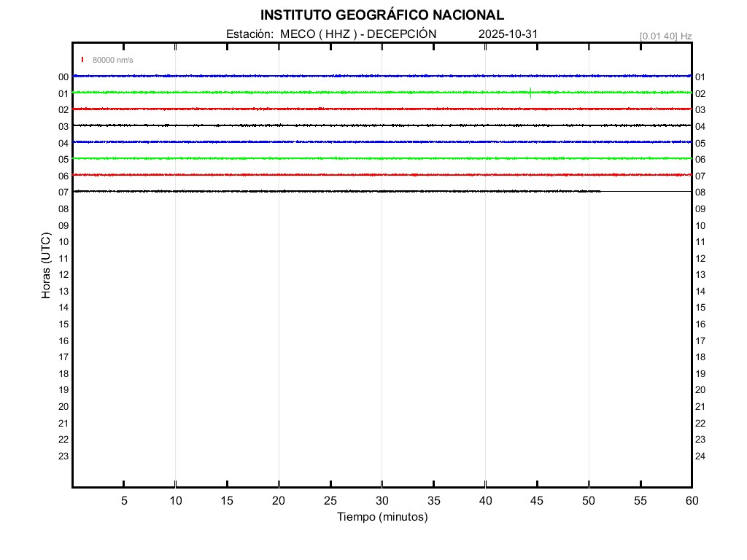This screenshot has height=560, width=747.
Task: Click the 30 minute tick label
Action: pyautogui.click(x=382, y=500)
